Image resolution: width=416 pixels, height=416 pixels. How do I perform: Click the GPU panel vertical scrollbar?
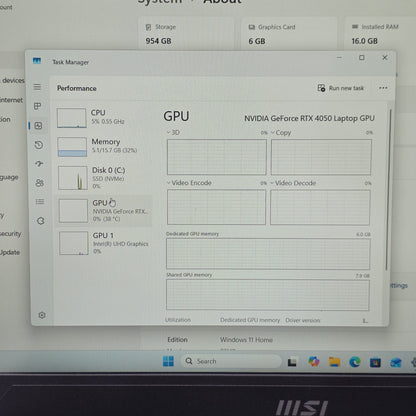point(387,189)
